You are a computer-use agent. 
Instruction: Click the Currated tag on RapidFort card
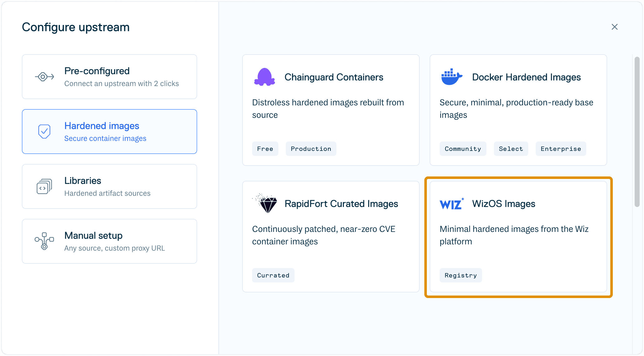pos(273,275)
